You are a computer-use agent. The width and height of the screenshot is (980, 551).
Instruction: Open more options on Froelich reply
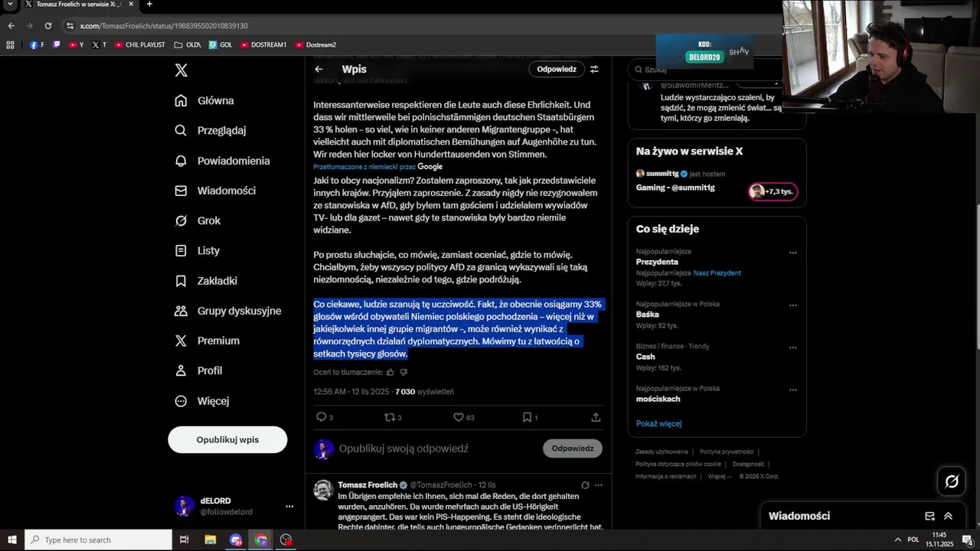(x=599, y=485)
